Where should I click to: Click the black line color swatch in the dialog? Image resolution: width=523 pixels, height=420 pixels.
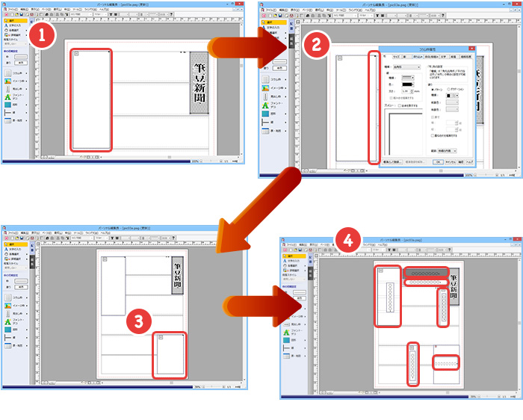(x=406, y=83)
